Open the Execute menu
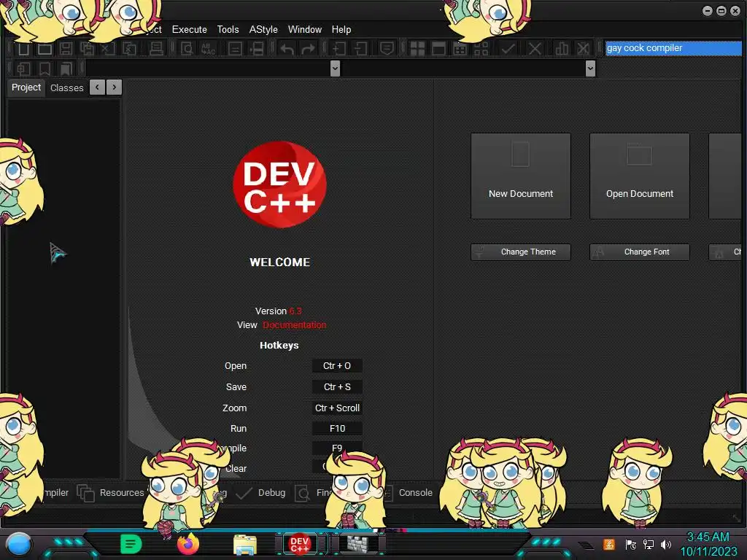 (189, 29)
